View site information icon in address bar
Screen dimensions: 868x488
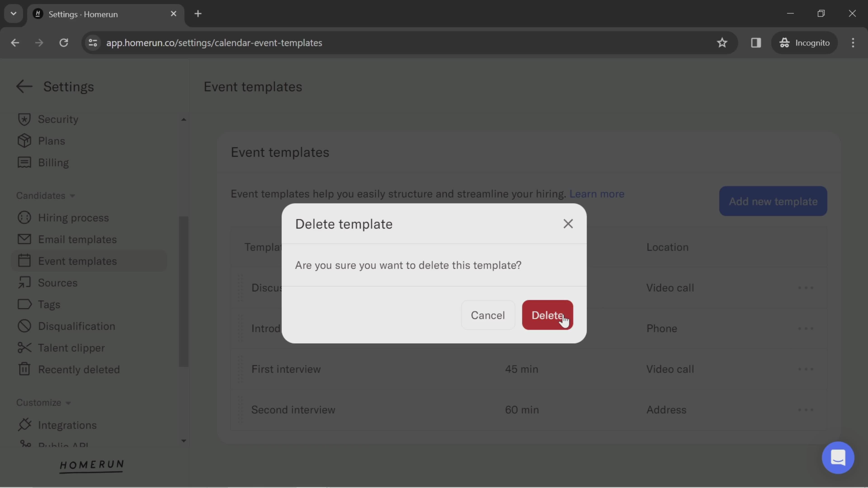[93, 43]
